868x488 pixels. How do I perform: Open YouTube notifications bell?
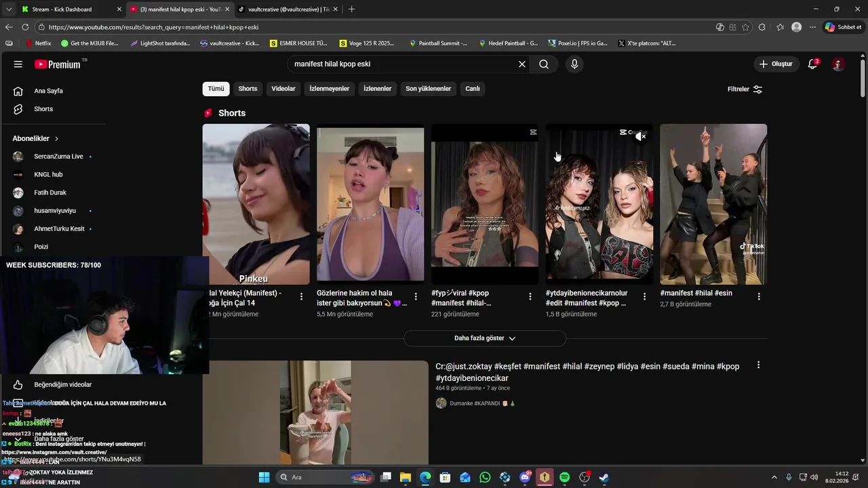[812, 64]
